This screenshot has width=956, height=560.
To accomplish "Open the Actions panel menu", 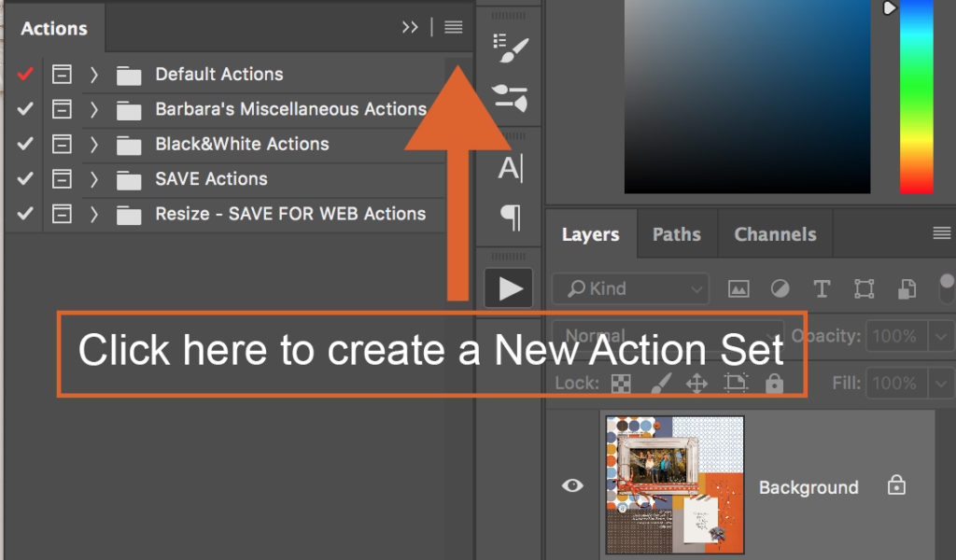I will point(454,27).
